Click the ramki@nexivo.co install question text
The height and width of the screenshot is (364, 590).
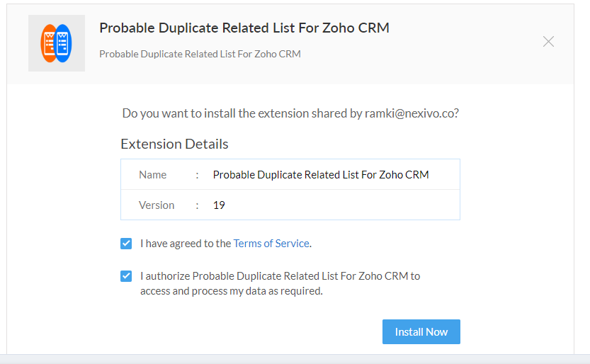point(290,113)
